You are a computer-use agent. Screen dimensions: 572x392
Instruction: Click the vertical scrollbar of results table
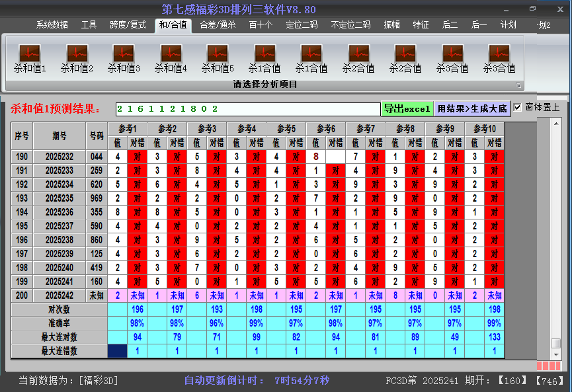pyautogui.click(x=555, y=231)
